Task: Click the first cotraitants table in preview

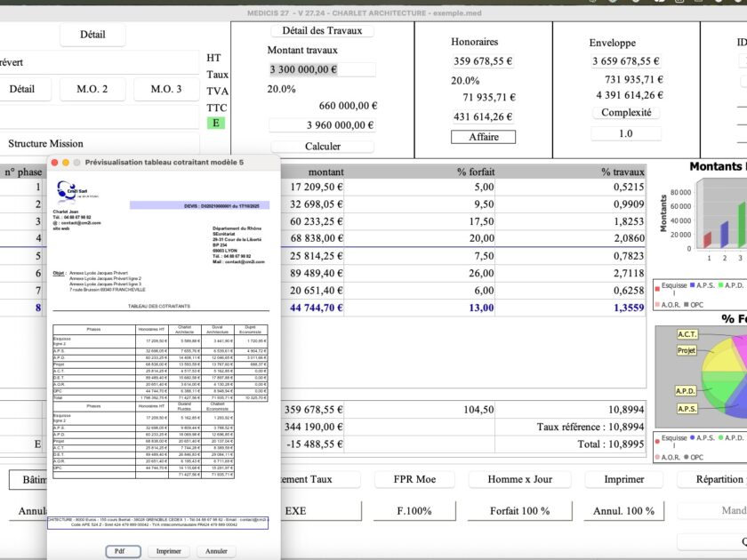Action: (x=161, y=363)
